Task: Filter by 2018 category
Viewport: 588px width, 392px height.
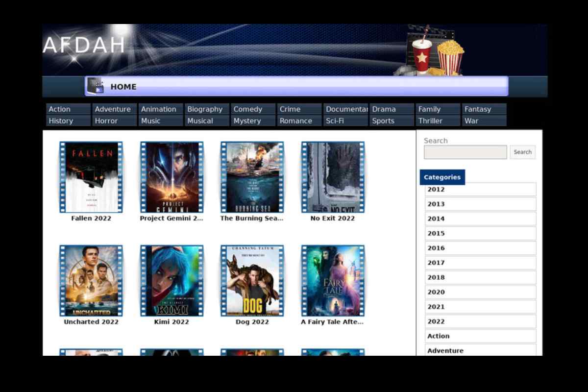Action: (x=480, y=277)
